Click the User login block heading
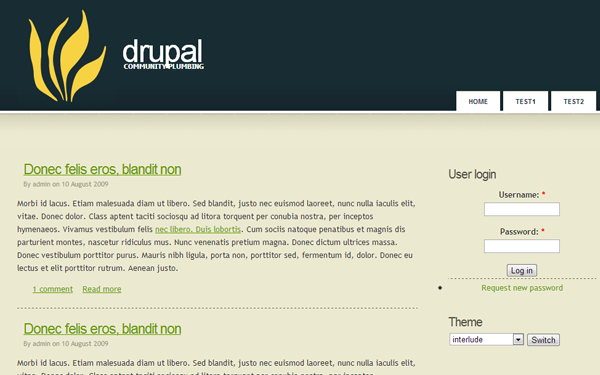This screenshot has width=600, height=375. click(472, 174)
